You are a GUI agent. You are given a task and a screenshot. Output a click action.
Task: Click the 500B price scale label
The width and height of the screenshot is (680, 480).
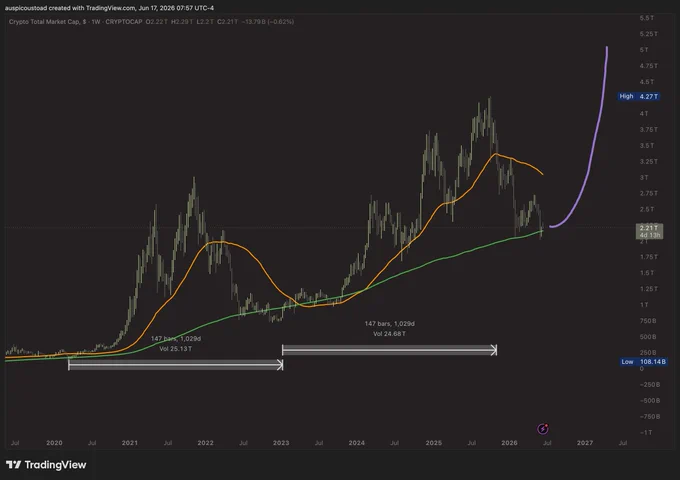point(648,336)
